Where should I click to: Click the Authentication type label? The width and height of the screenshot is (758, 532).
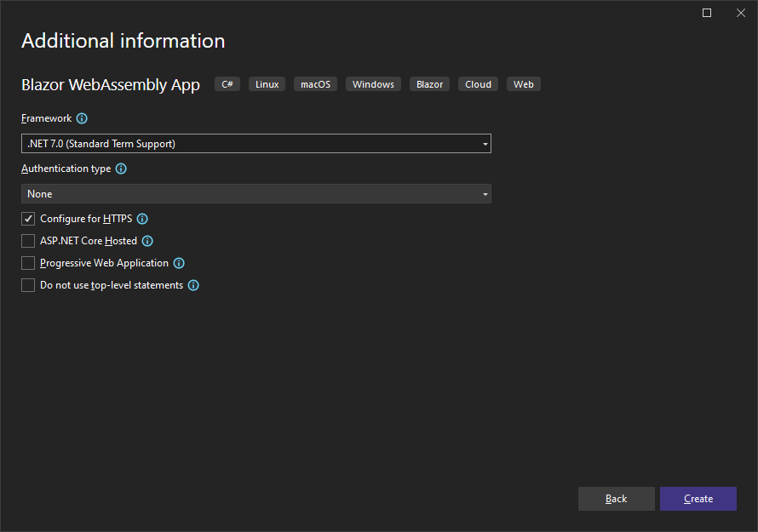point(66,169)
